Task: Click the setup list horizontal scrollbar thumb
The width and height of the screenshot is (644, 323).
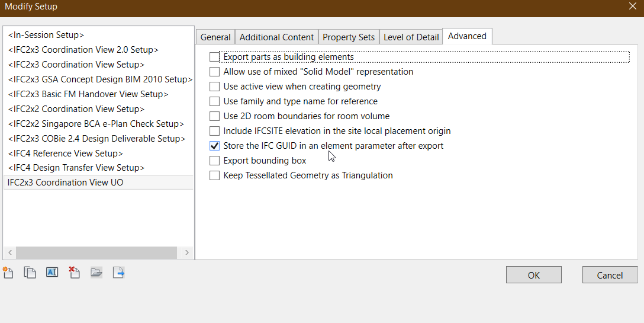Action: pos(96,252)
